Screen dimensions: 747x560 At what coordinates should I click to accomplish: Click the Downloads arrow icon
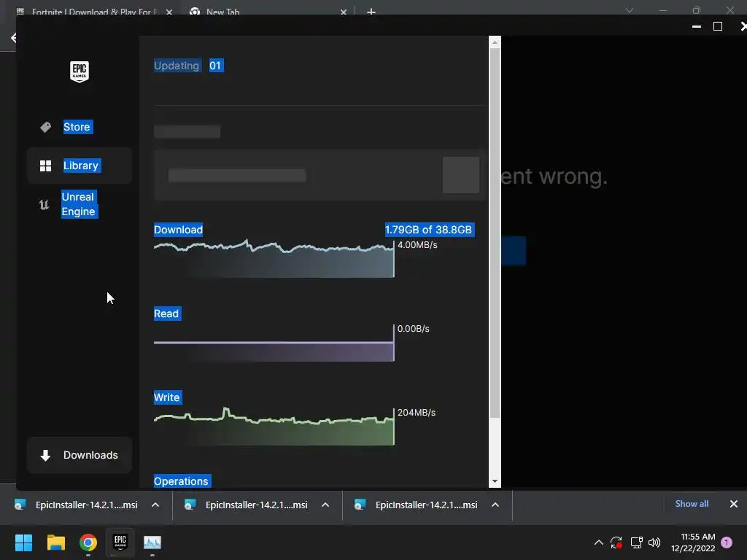(45, 455)
